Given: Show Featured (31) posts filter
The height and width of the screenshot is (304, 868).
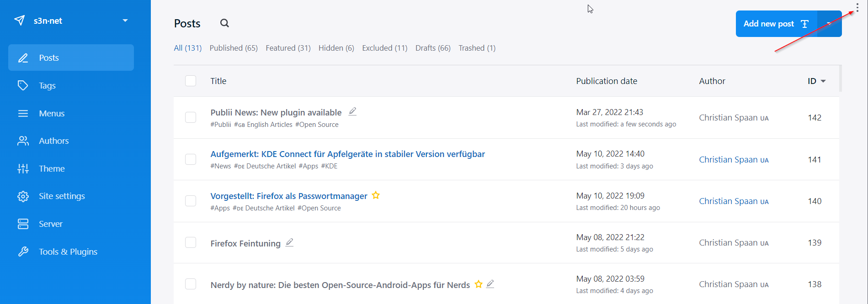Looking at the screenshot, I should click(288, 48).
